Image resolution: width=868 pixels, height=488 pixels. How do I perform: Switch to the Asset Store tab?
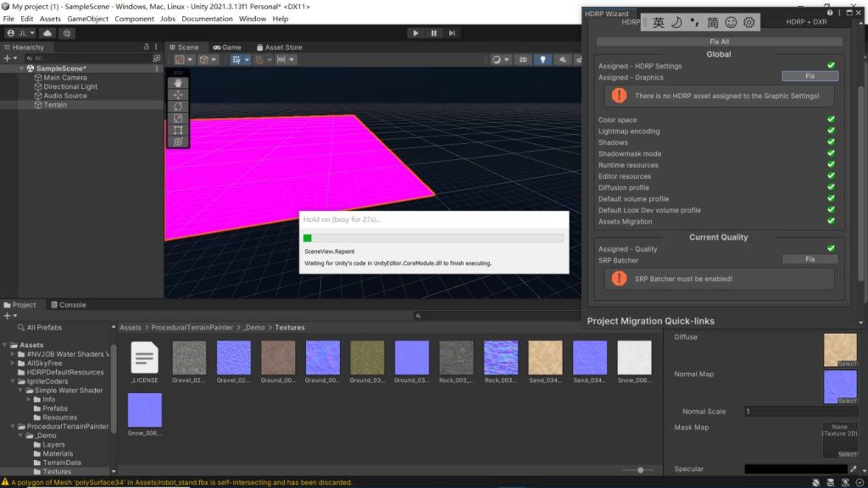[x=279, y=47]
